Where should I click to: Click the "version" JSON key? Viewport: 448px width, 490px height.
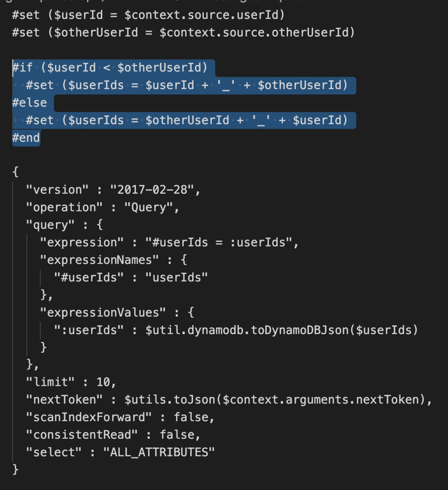[x=57, y=189]
